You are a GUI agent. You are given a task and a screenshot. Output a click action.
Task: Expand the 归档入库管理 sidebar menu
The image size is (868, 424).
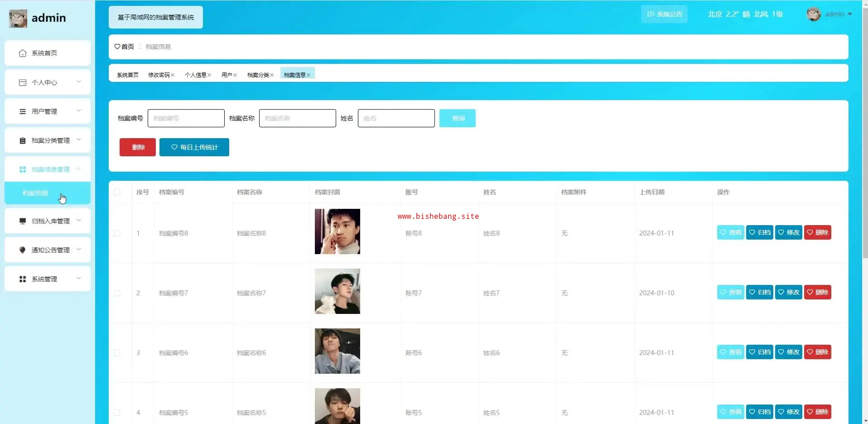click(x=48, y=221)
